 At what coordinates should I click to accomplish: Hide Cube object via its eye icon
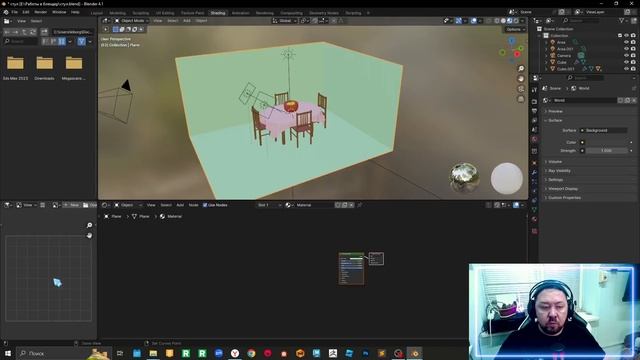click(627, 62)
